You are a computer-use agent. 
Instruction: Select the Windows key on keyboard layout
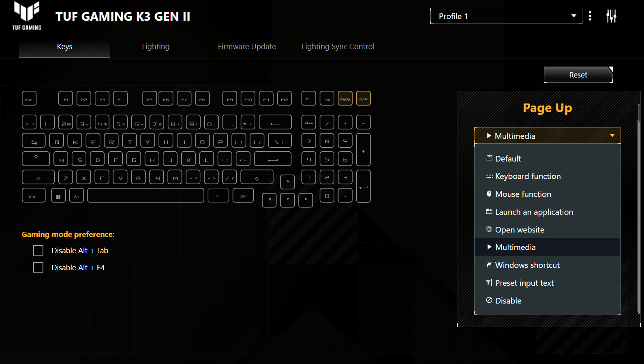(x=58, y=195)
